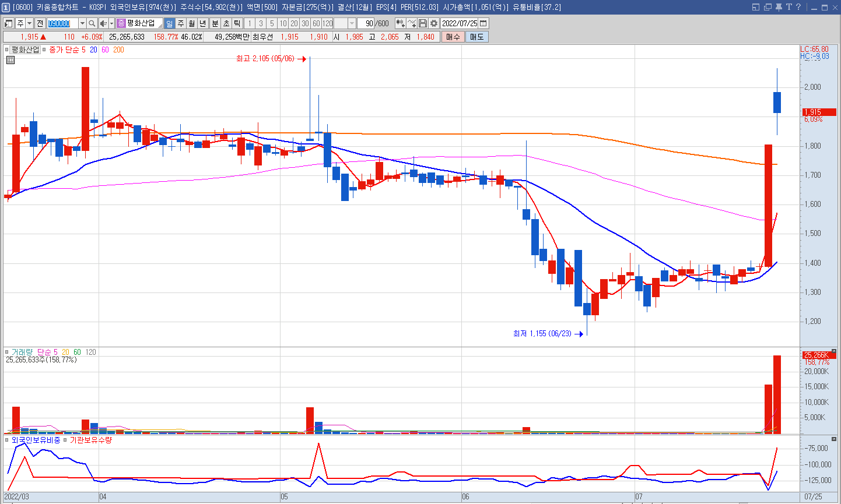Click the duplicate window icon in title bar
This screenshot has height=504, width=841.
click(768, 7)
